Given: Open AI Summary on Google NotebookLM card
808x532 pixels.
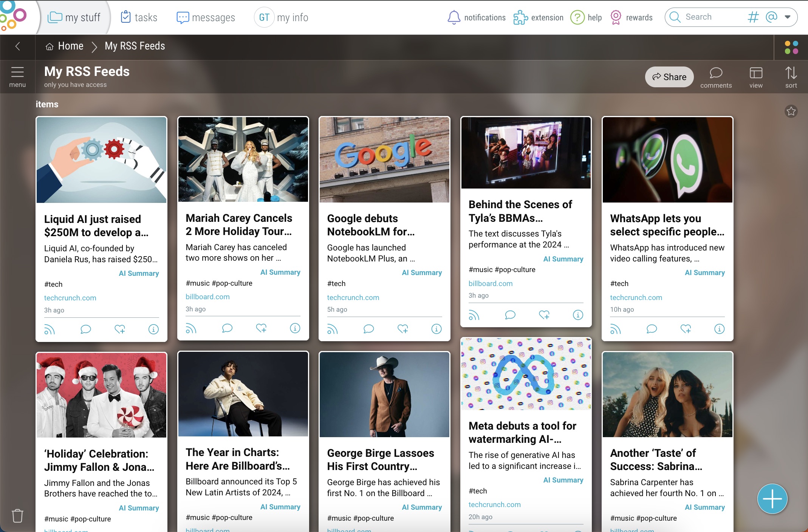Looking at the screenshot, I should coord(422,272).
